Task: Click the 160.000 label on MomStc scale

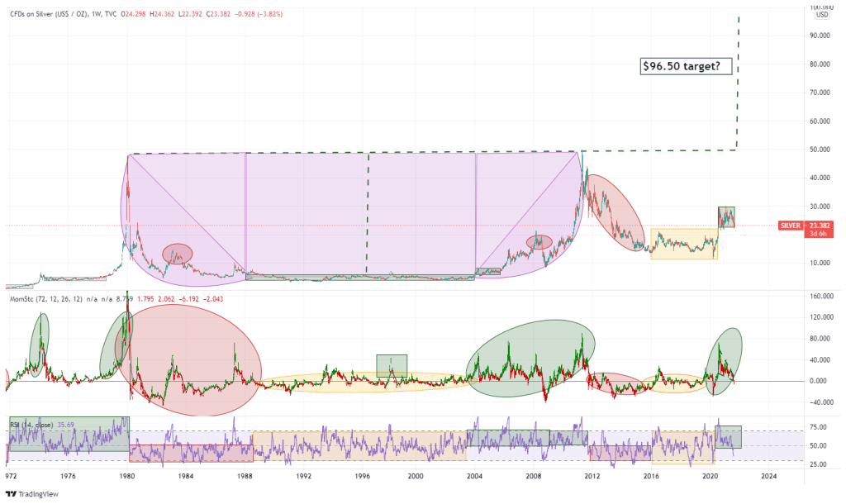Action: [819, 296]
